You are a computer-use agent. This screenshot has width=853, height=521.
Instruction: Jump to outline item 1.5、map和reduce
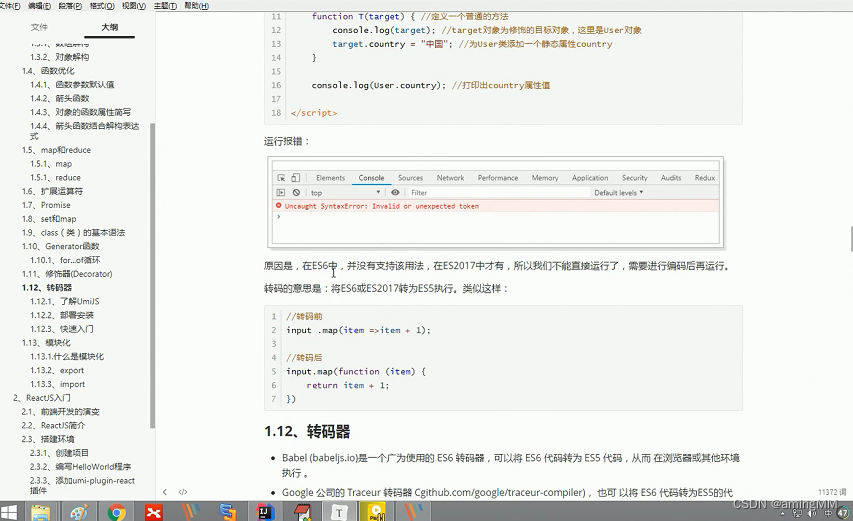click(x=56, y=150)
